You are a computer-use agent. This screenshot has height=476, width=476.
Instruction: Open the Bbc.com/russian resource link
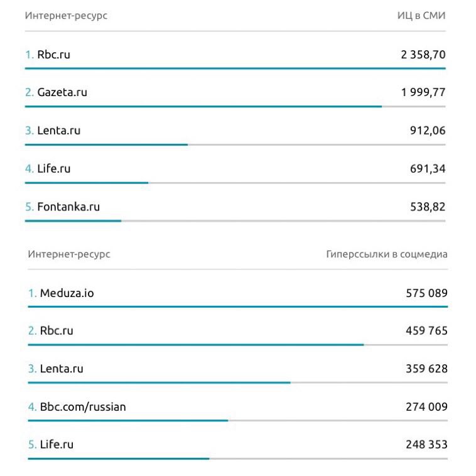click(82, 407)
